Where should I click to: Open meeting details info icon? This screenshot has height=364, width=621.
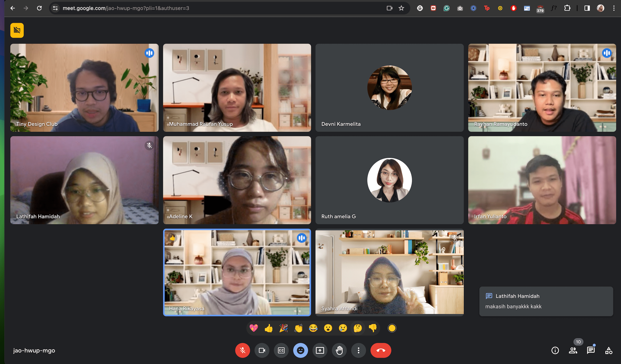(555, 350)
